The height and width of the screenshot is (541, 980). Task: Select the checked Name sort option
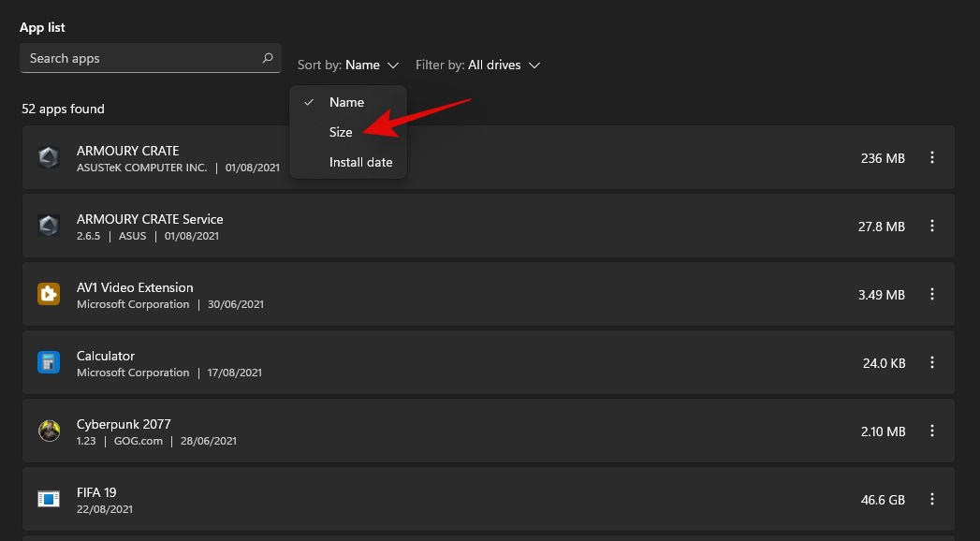tap(346, 102)
